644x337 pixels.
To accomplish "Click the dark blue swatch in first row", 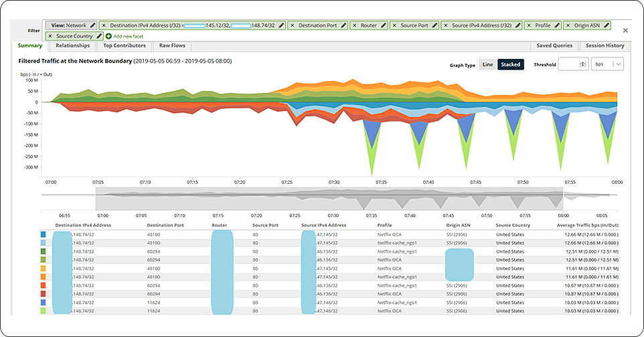I will pos(43,235).
